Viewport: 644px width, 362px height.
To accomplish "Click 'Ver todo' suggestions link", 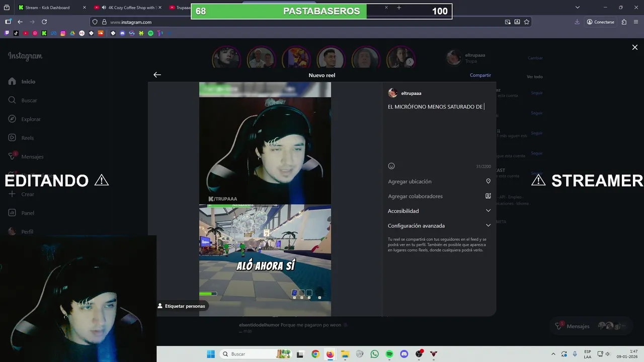I will 535,77.
